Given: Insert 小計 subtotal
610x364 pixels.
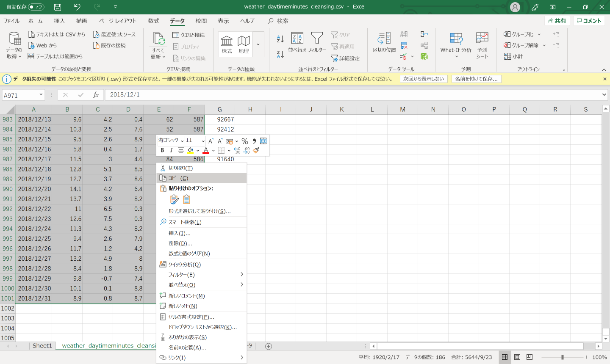Looking at the screenshot, I should [x=513, y=56].
